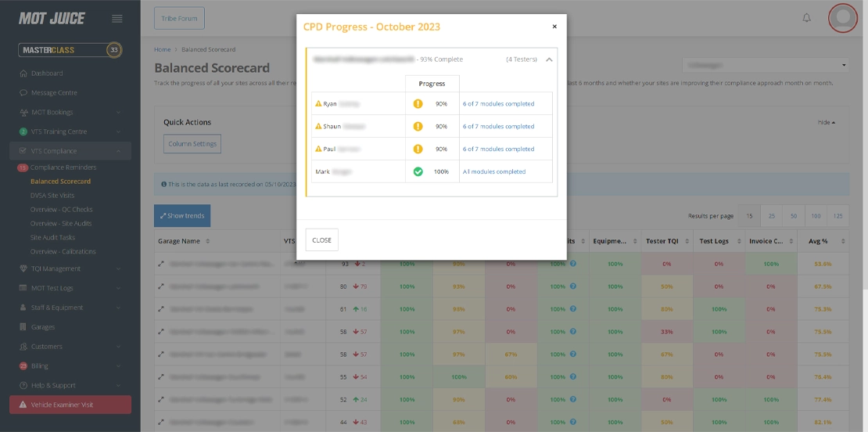Open the group selector dropdown at top right
The image size is (868, 432).
(x=765, y=65)
